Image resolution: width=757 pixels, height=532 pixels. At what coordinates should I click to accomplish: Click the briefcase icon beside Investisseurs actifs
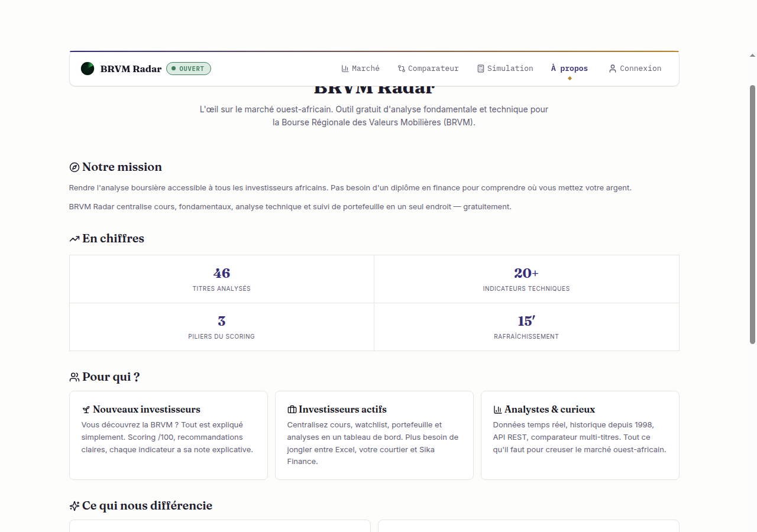(x=292, y=410)
